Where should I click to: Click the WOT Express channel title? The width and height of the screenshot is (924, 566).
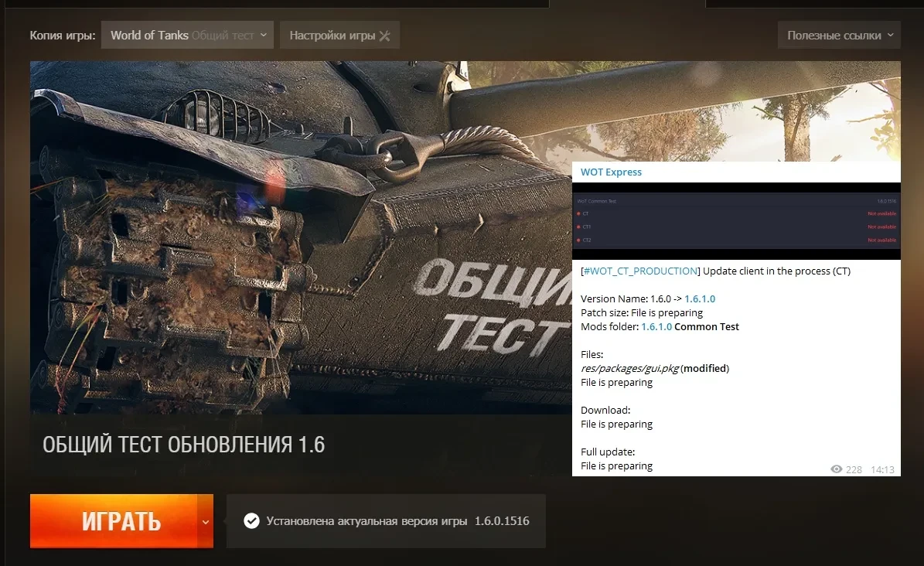(x=611, y=172)
